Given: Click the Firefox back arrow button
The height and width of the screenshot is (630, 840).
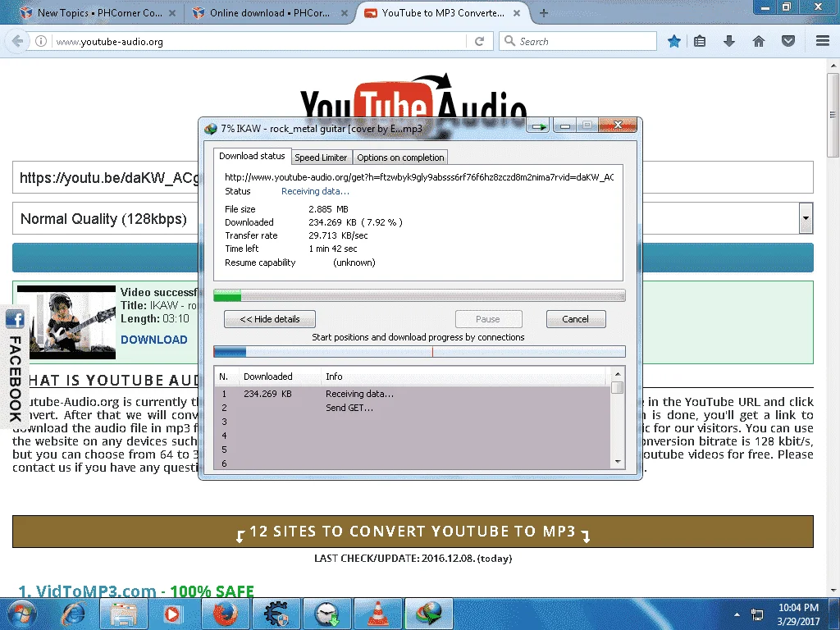Looking at the screenshot, I should 17,41.
